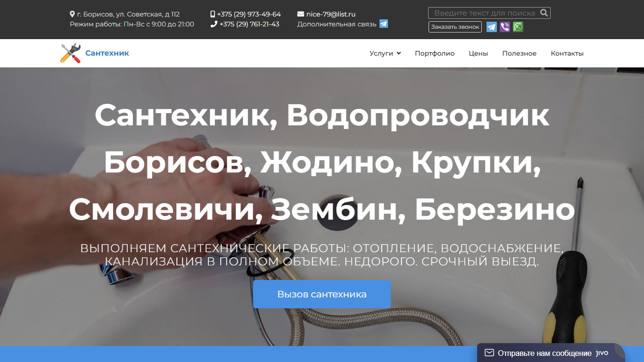The width and height of the screenshot is (644, 362).
Task: Navigate to Контакты
Action: (x=567, y=53)
